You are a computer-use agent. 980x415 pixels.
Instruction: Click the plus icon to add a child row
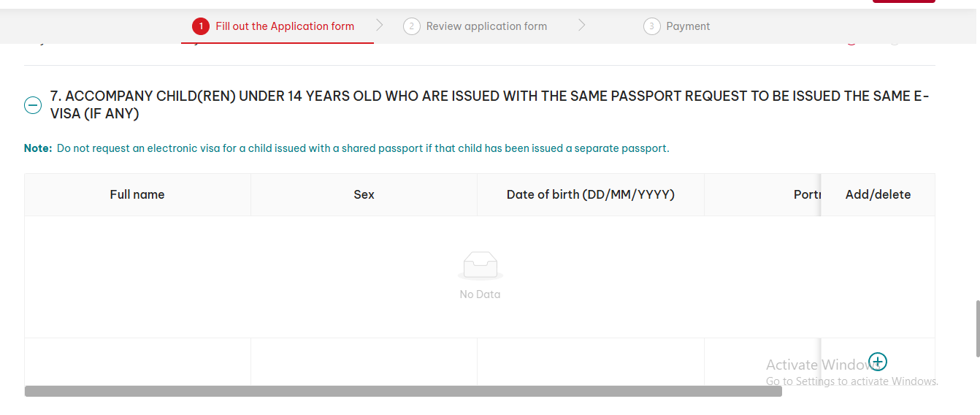[878, 362]
